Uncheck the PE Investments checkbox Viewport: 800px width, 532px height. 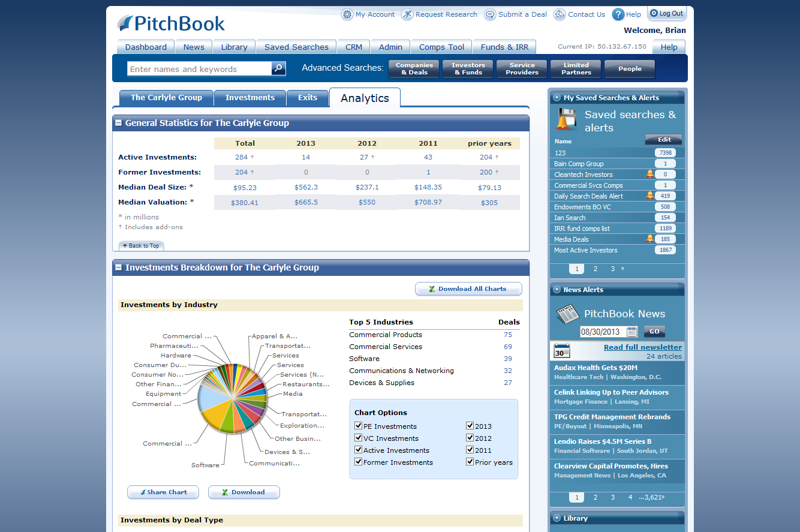[x=359, y=426]
